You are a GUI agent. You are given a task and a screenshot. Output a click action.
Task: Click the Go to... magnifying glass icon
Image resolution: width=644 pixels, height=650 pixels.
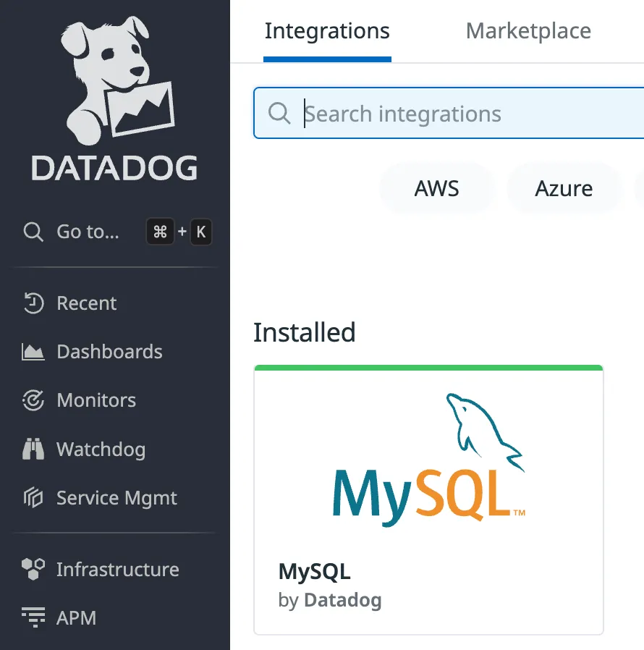click(x=33, y=232)
